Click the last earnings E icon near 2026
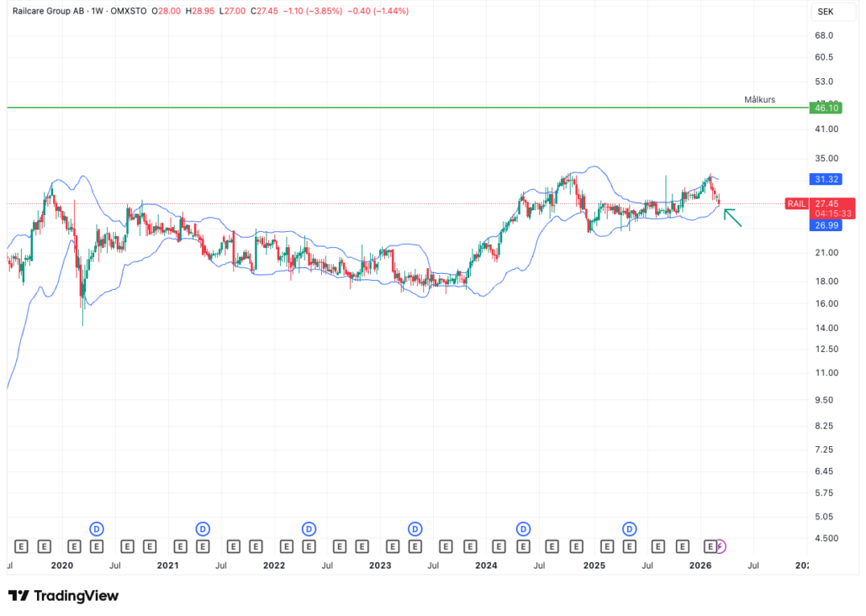Viewport: 866px width, 616px height. pos(710,546)
